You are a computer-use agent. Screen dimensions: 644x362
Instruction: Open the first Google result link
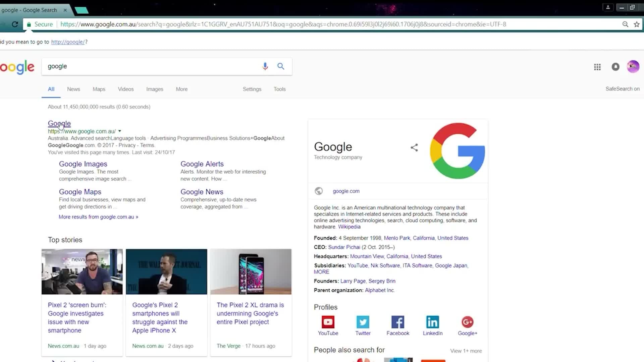tap(59, 123)
